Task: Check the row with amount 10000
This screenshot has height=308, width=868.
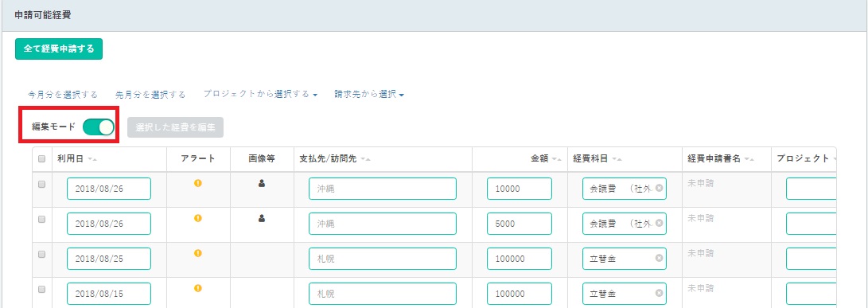Action: click(x=41, y=185)
